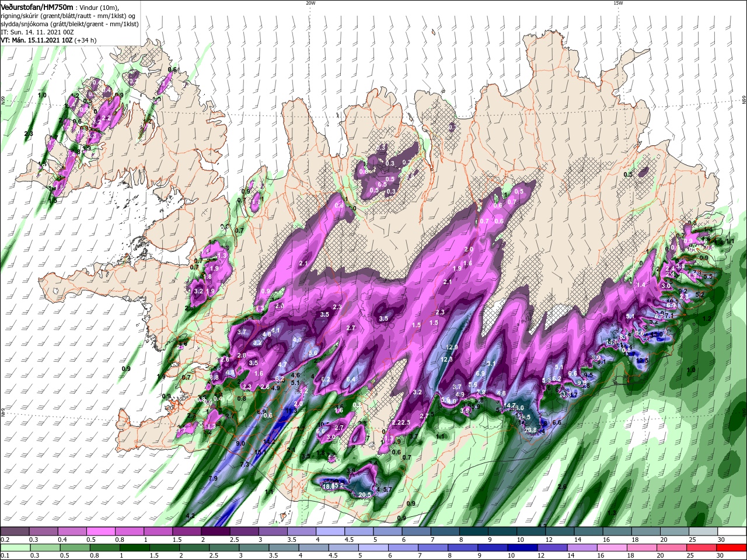Click the '15W' longitude label at the top
This screenshot has width=747, height=560.
(x=618, y=3)
